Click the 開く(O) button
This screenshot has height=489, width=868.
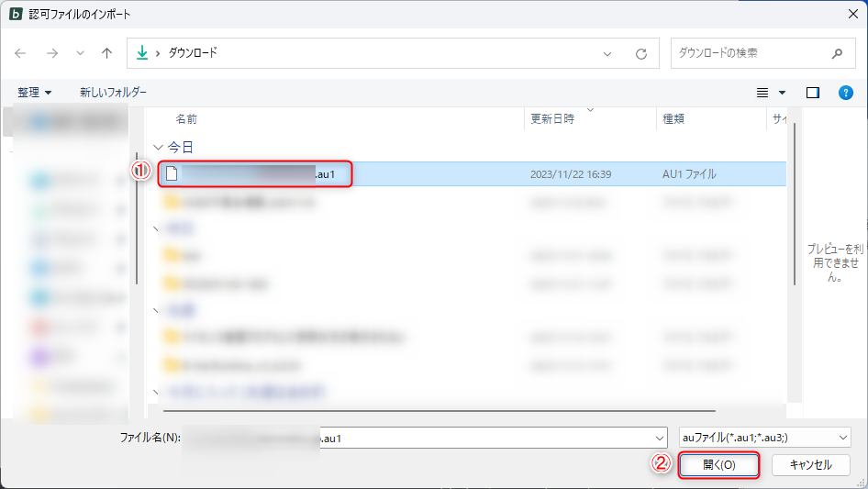tap(719, 465)
